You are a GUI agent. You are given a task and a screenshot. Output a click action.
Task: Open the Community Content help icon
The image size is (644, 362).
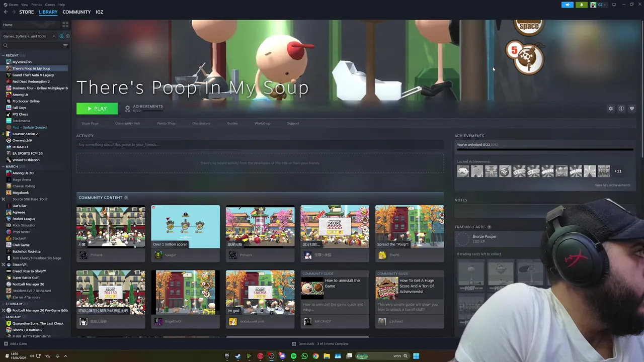point(126,198)
